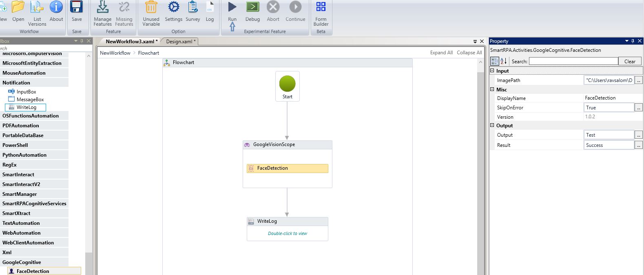
Task: Switch Property grid to categorized view
Action: pyautogui.click(x=494, y=61)
